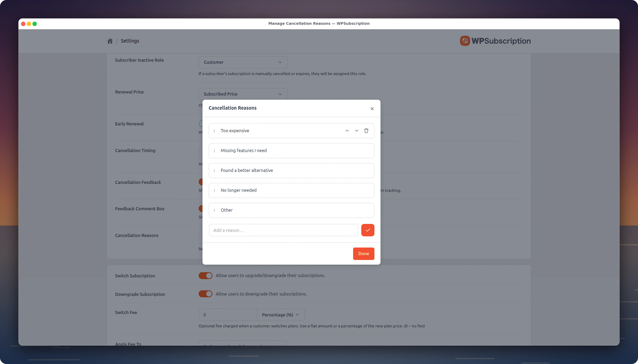The image size is (638, 364).
Task: Open Subscriber Inactive Role dropdown
Action: (243, 62)
